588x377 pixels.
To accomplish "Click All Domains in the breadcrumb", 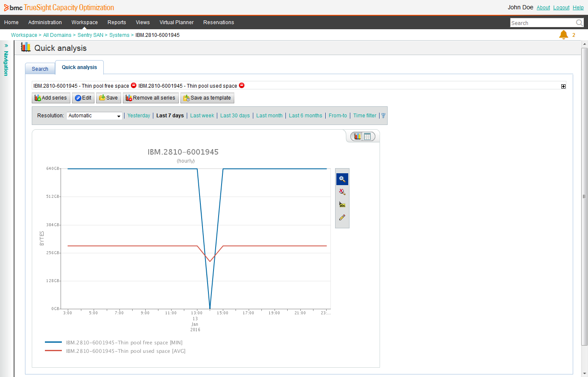I will [57, 35].
